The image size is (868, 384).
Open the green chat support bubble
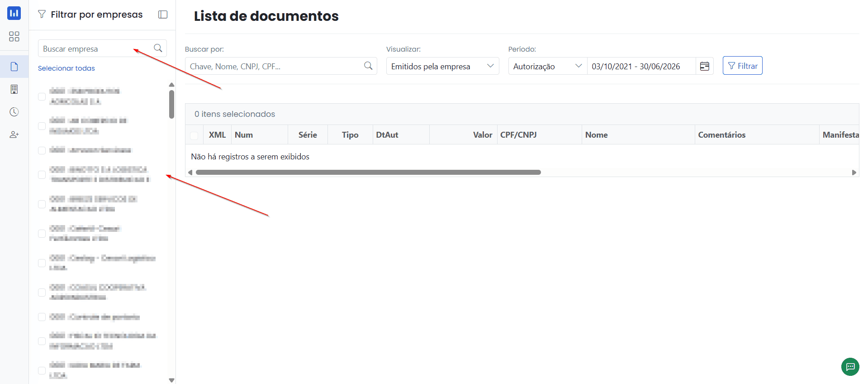(x=850, y=367)
